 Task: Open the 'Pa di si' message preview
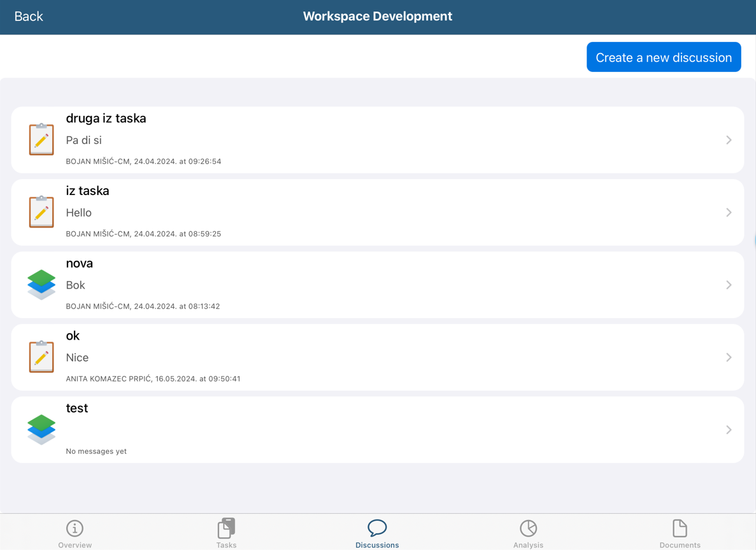(84, 140)
